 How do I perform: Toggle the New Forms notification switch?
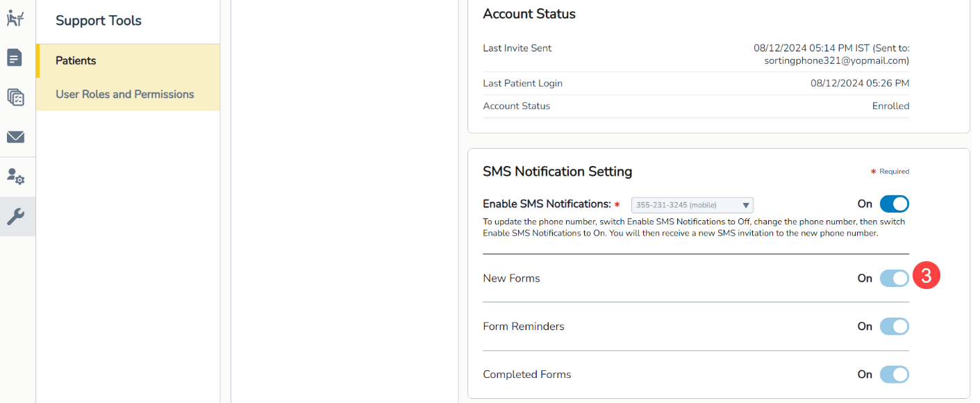pos(894,279)
